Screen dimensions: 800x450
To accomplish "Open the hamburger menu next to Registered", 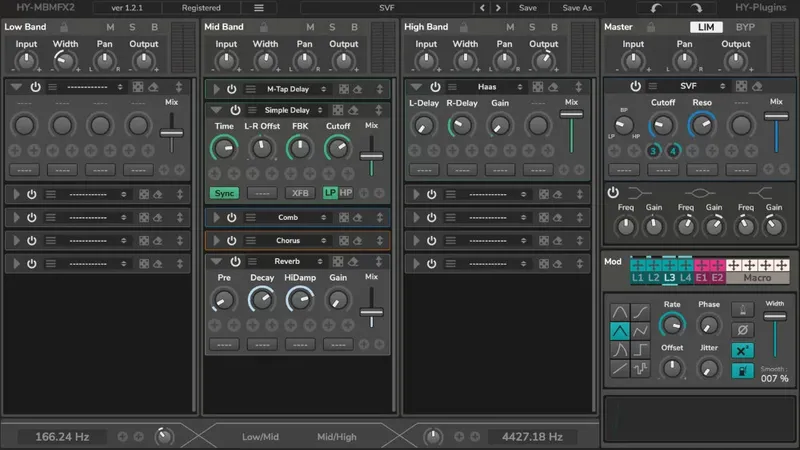I will (x=259, y=8).
